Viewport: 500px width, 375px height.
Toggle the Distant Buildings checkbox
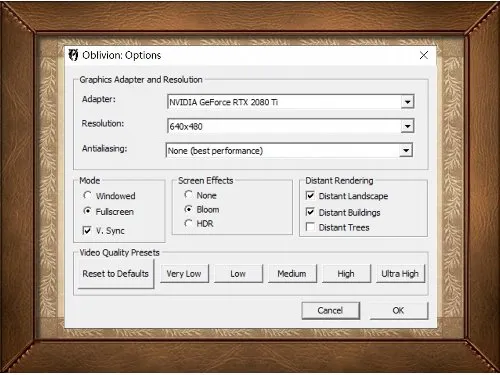click(310, 212)
